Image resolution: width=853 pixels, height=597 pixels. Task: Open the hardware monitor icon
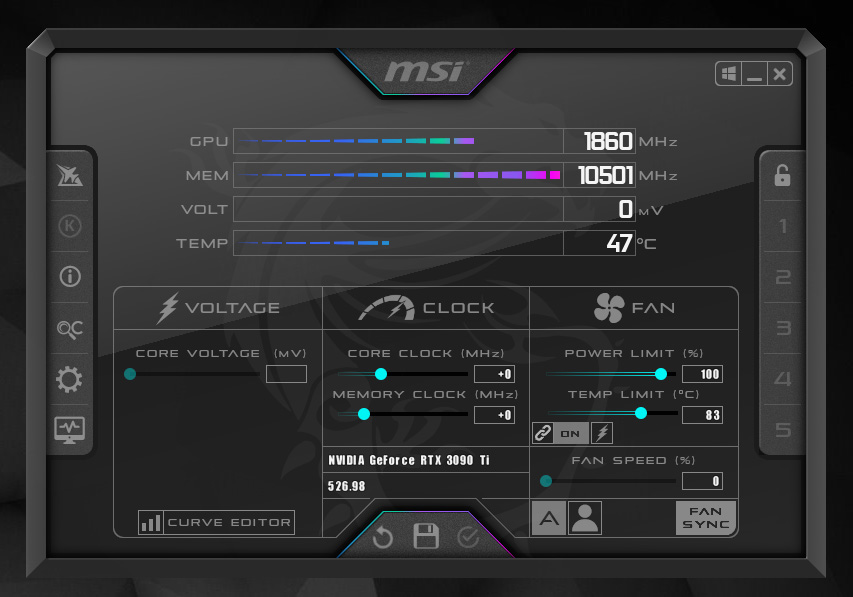click(x=70, y=430)
